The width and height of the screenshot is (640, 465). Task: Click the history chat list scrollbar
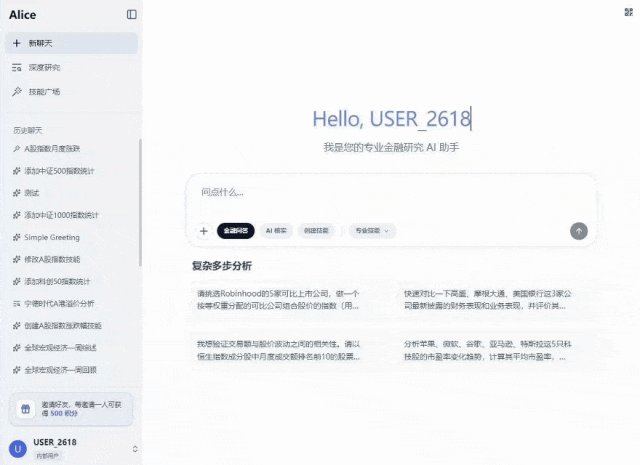point(140,202)
